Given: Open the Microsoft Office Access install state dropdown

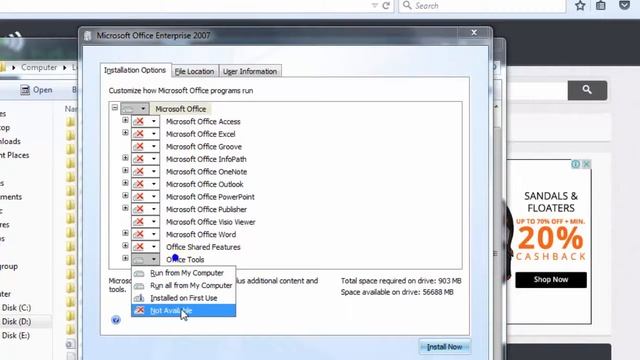Looking at the screenshot, I should (145, 121).
